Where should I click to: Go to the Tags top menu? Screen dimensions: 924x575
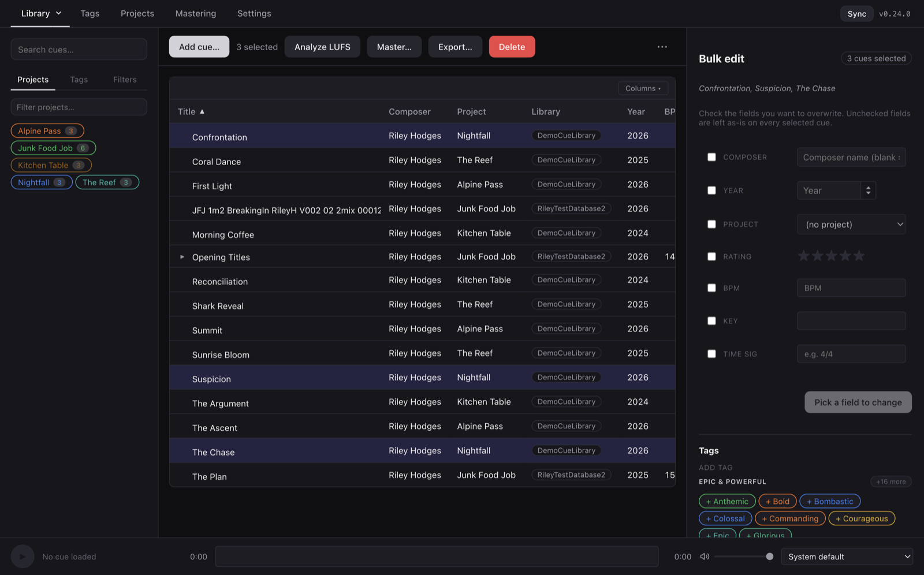click(x=90, y=13)
